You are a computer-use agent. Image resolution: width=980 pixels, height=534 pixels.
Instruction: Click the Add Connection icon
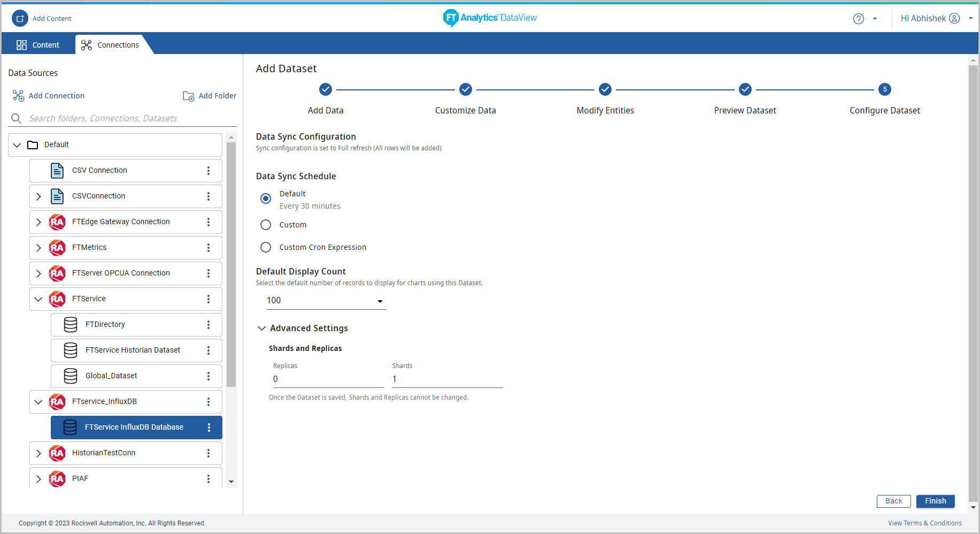(18, 96)
